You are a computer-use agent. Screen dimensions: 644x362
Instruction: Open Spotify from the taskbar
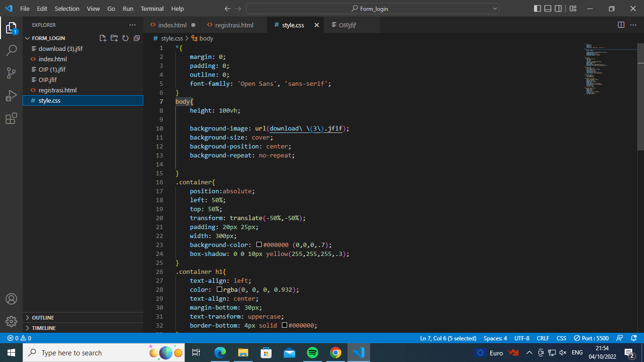coord(312,353)
